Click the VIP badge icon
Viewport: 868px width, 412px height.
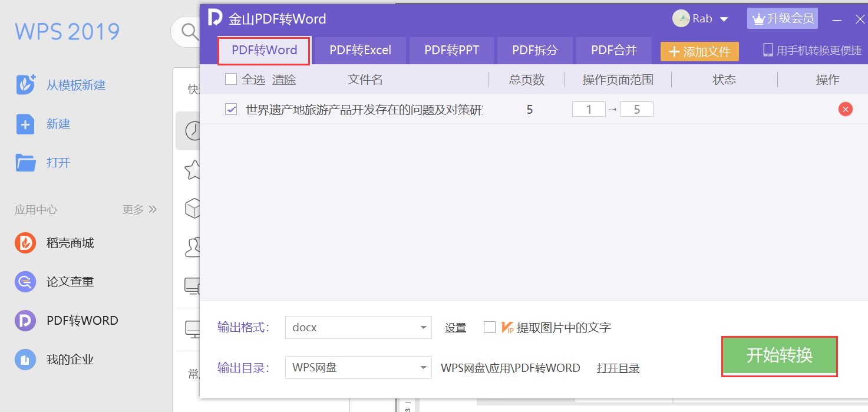tap(507, 327)
